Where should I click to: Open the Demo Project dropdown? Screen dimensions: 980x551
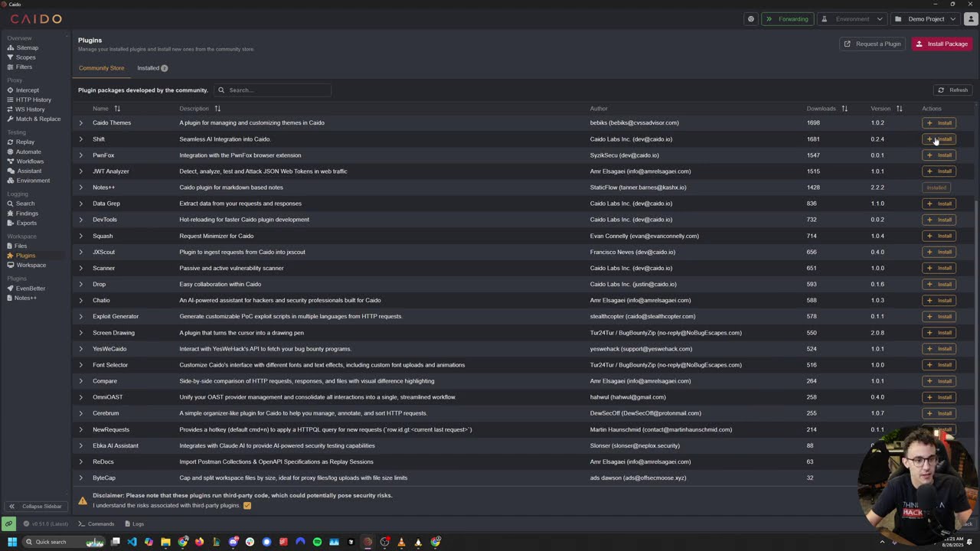pyautogui.click(x=926, y=19)
